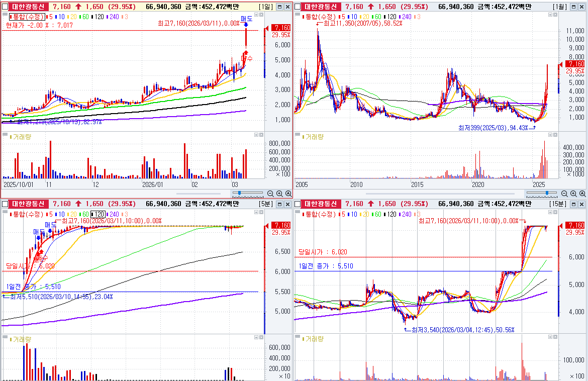Screen dimensions: 588x381
Task: Click the auto-fit magnifier icon on the daily chart
Action: pyautogui.click(x=288, y=194)
